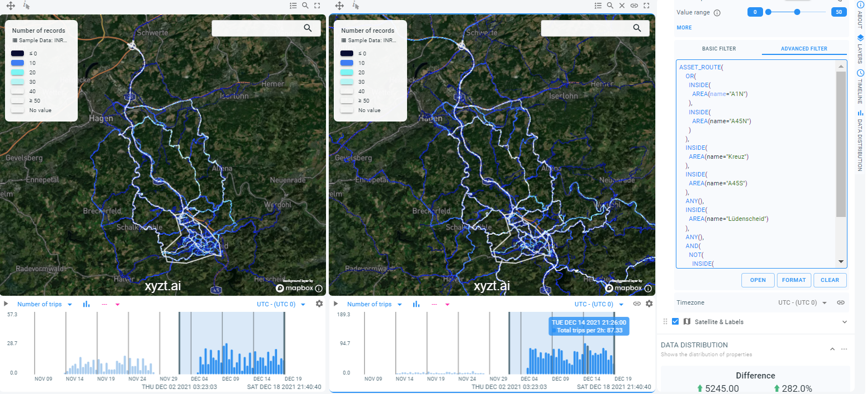The image size is (868, 394).
Task: Uncheck the Satellite & Labels layer checkbox
Action: 675,321
